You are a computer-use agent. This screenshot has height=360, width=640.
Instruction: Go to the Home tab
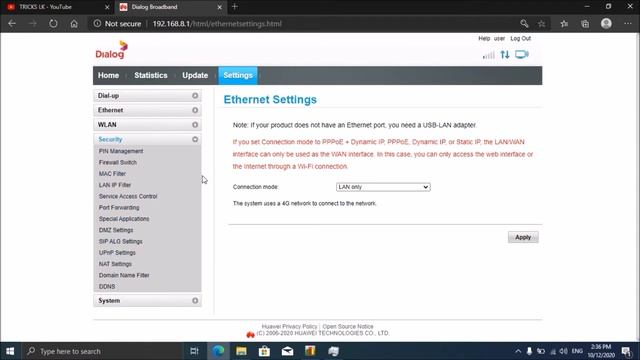tap(108, 76)
